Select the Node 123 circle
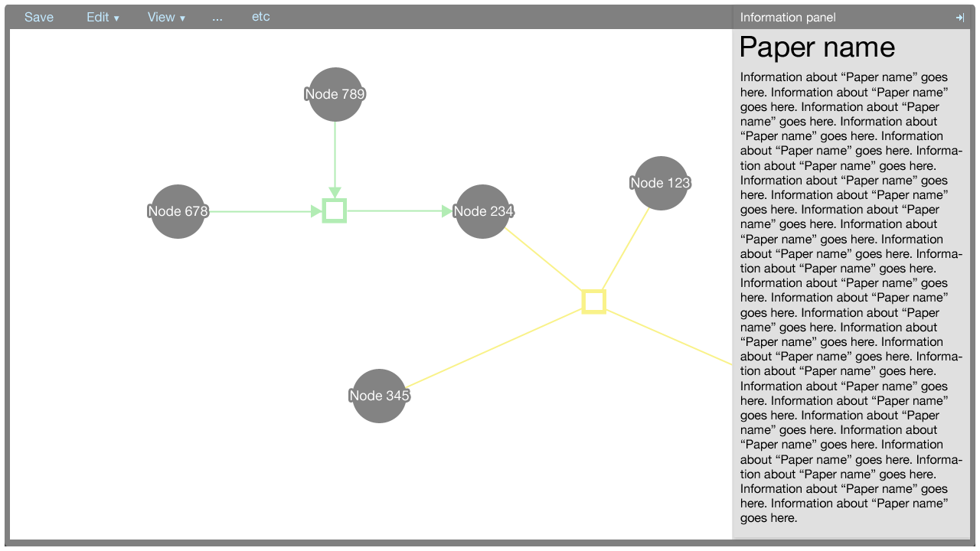980x551 pixels. click(x=661, y=183)
